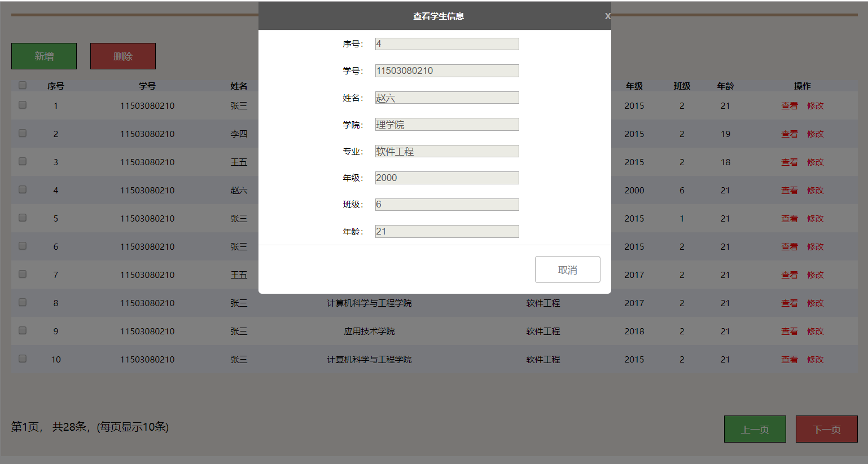Click name 赵六 in table row 4

(x=239, y=191)
